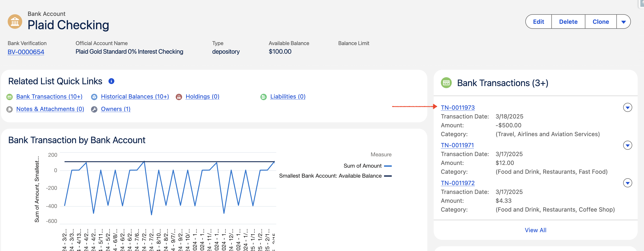The height and width of the screenshot is (251, 644).
Task: Open the TN-0011971 row actions menu
Action: [627, 145]
